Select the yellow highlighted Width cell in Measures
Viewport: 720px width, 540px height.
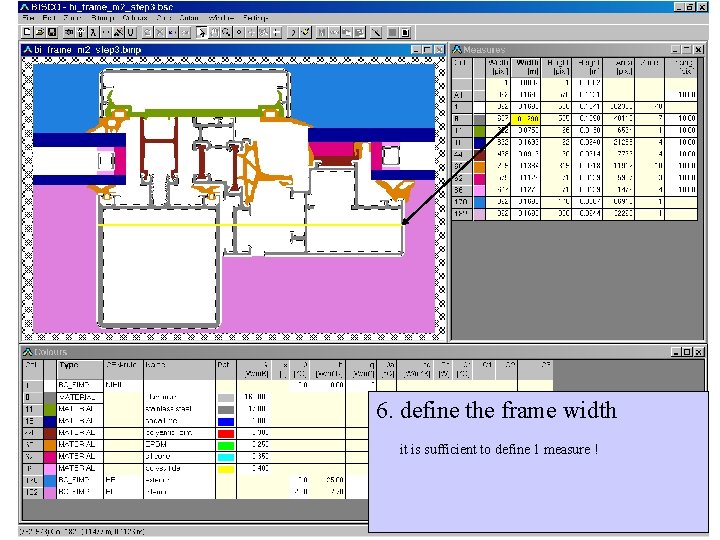(x=526, y=118)
